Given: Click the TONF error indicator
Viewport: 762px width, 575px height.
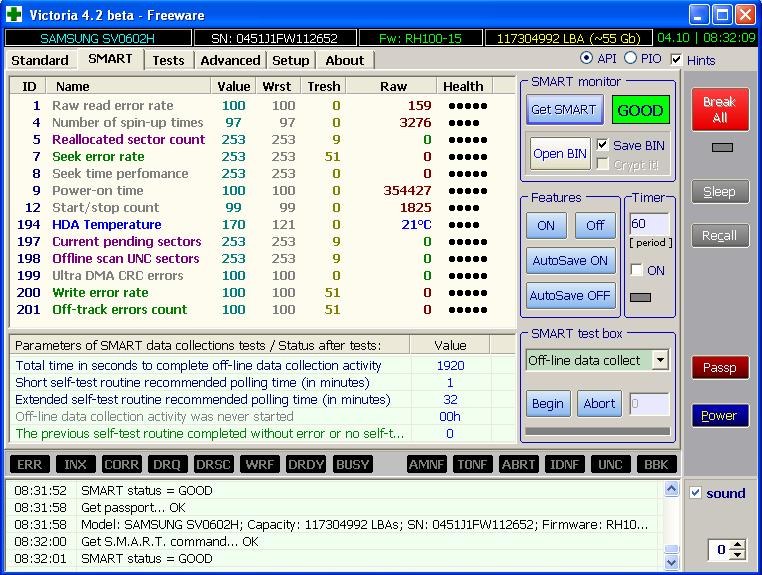Looking at the screenshot, I should 472,465.
